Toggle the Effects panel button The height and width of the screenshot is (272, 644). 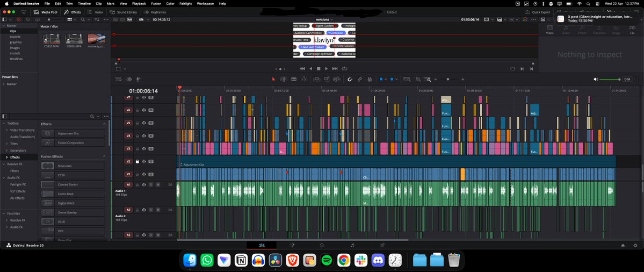[x=73, y=12]
